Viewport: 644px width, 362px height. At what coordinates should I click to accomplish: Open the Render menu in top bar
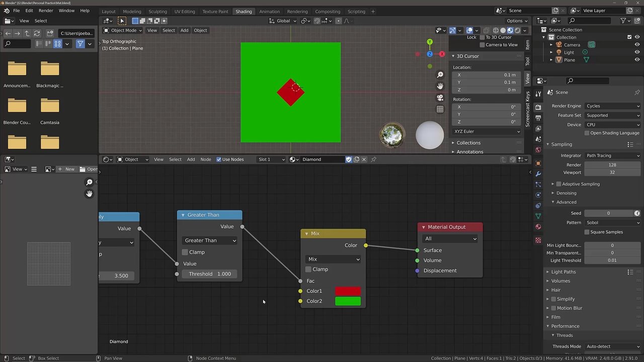[46, 11]
